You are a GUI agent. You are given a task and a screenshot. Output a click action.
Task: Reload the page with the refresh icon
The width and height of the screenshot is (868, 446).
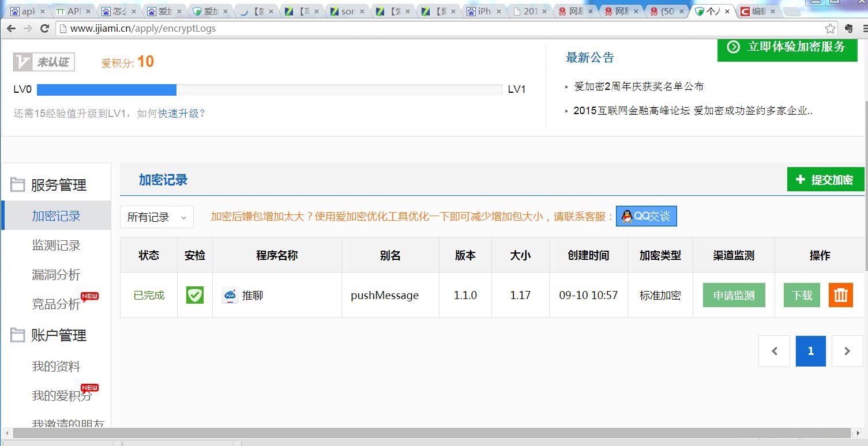tap(44, 28)
